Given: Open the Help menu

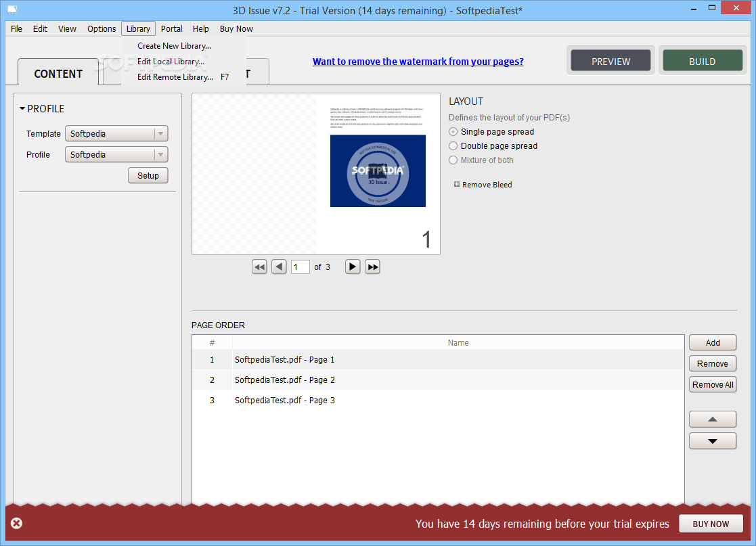Looking at the screenshot, I should point(200,29).
